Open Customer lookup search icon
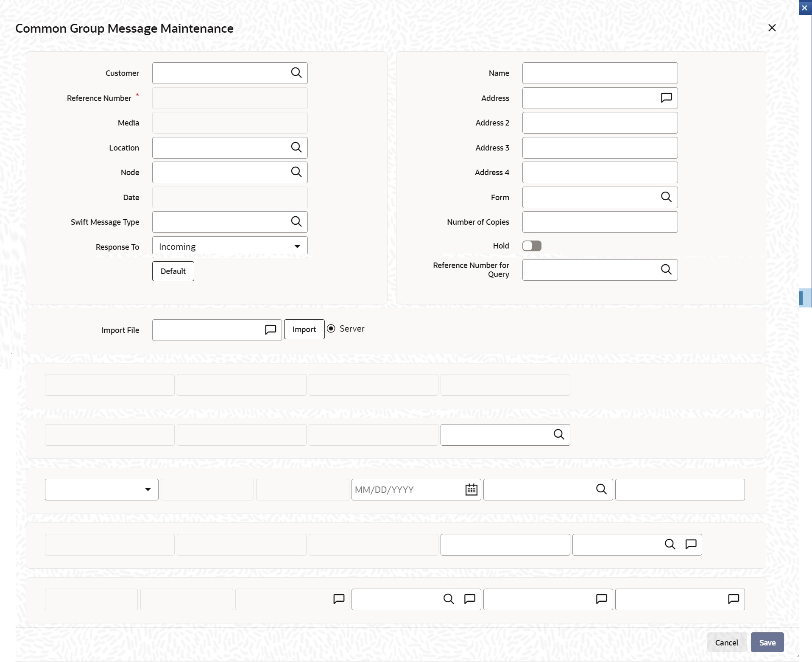812x662 pixels. tap(296, 73)
